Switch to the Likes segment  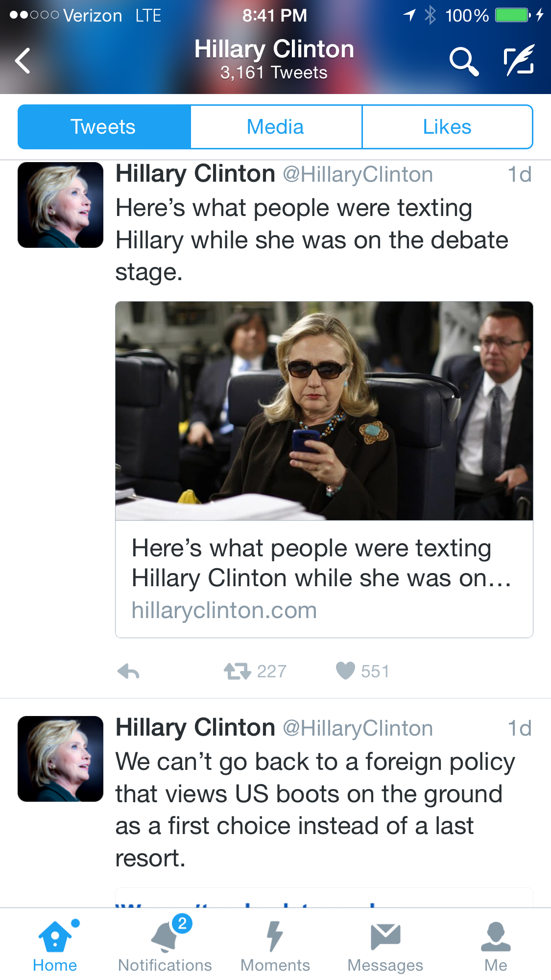(447, 127)
